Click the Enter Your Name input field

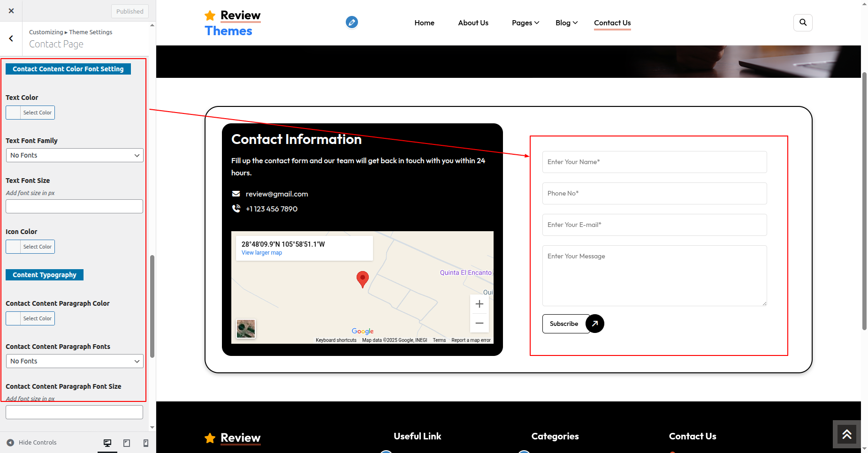click(654, 162)
